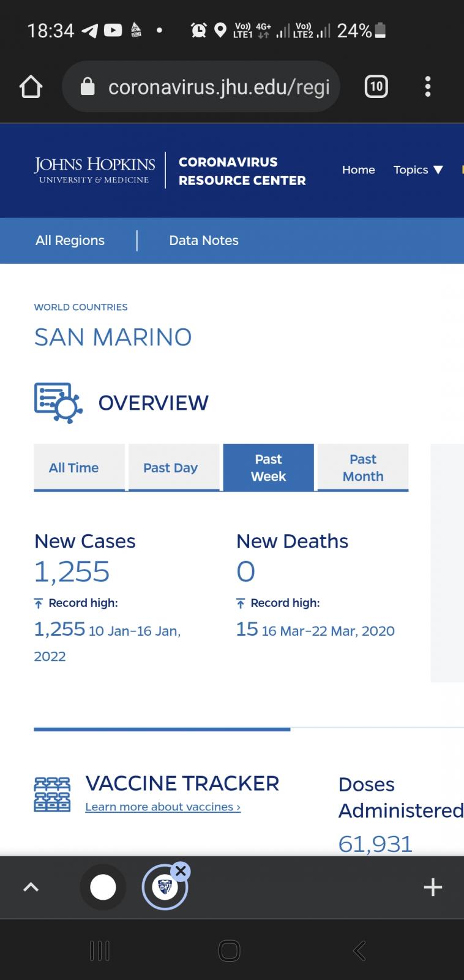Expand bottom toolbar with up chevron
The height and width of the screenshot is (980, 464).
click(31, 887)
